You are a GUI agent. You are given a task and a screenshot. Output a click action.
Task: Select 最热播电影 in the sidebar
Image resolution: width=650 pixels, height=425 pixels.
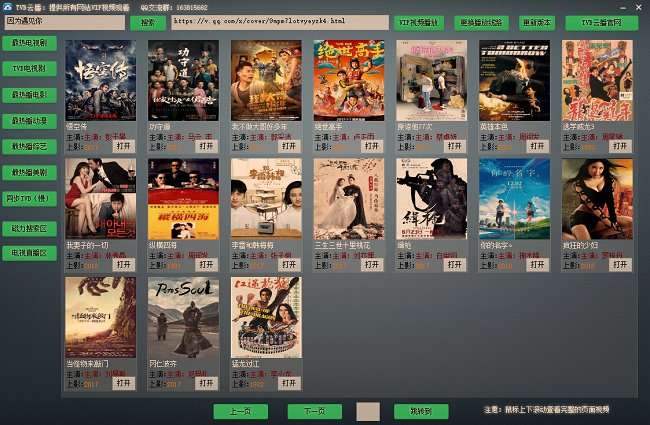point(29,95)
